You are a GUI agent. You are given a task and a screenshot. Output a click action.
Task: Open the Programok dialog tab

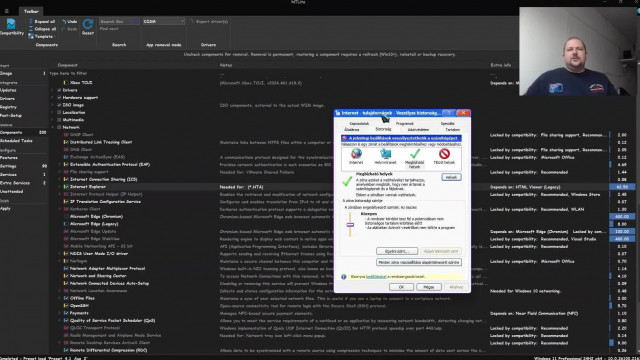[404, 123]
